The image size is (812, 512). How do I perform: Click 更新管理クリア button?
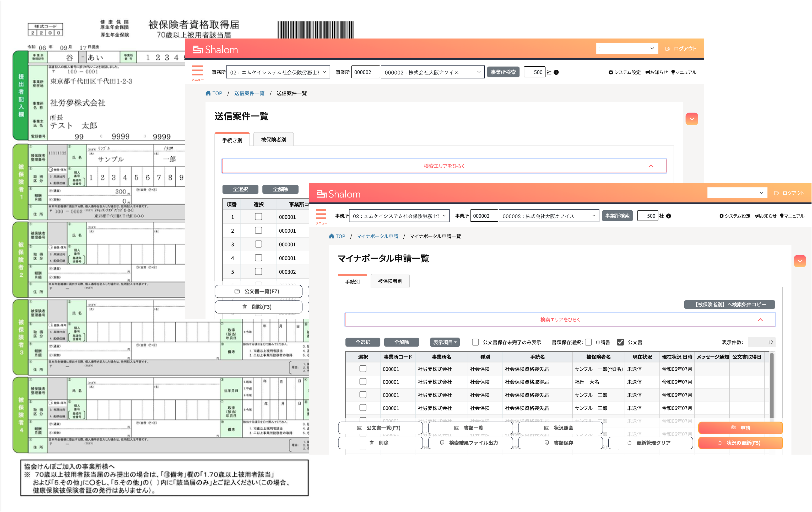[650, 443]
